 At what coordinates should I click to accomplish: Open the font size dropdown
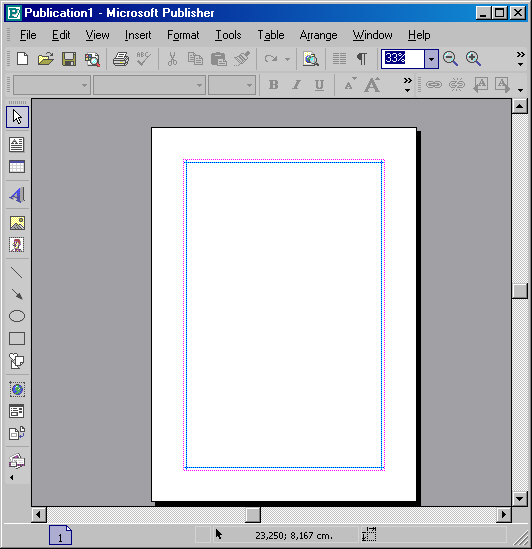[232, 85]
